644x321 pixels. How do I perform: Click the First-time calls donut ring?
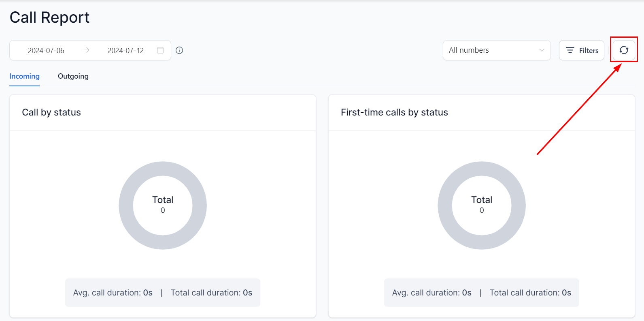pos(445,205)
